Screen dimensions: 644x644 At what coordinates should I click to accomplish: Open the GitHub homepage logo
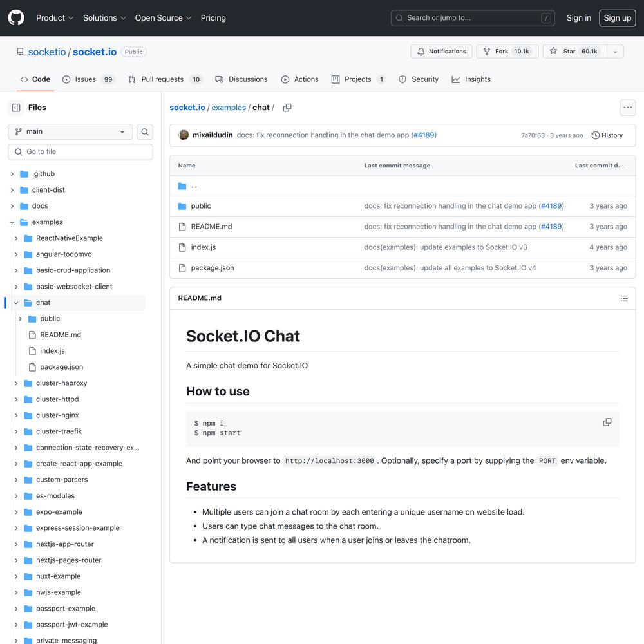pos(16,17)
